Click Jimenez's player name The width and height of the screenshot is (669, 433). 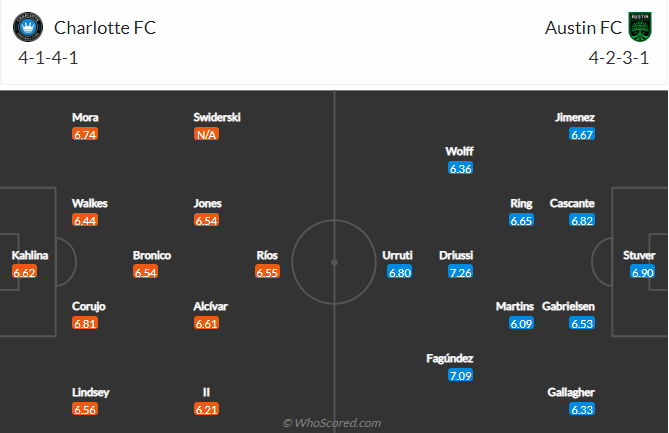tap(575, 117)
